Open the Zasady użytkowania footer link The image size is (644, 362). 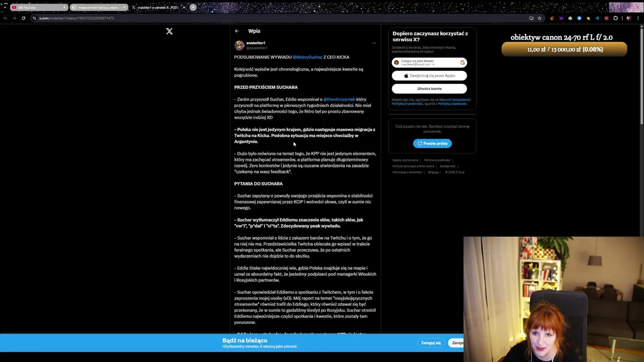[x=405, y=160]
